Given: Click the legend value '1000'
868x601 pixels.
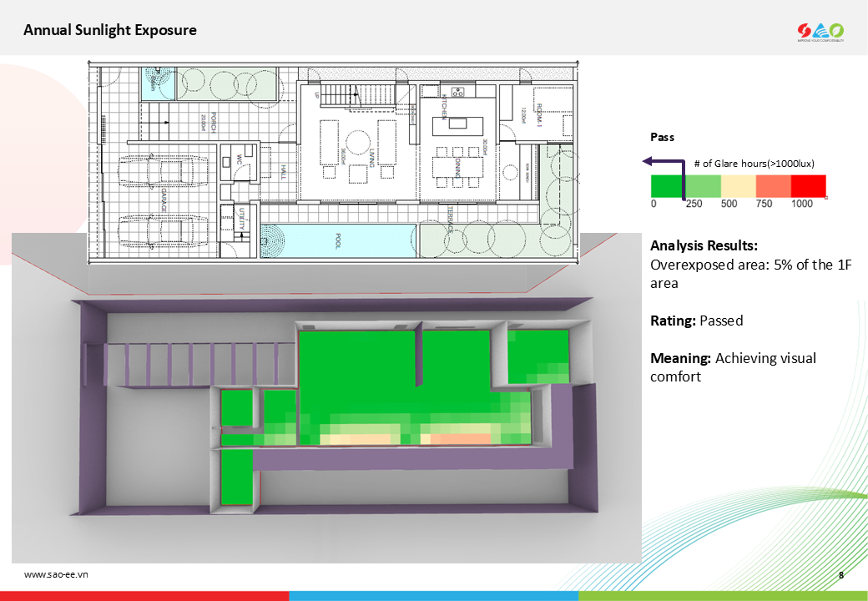Looking at the screenshot, I should 801,204.
